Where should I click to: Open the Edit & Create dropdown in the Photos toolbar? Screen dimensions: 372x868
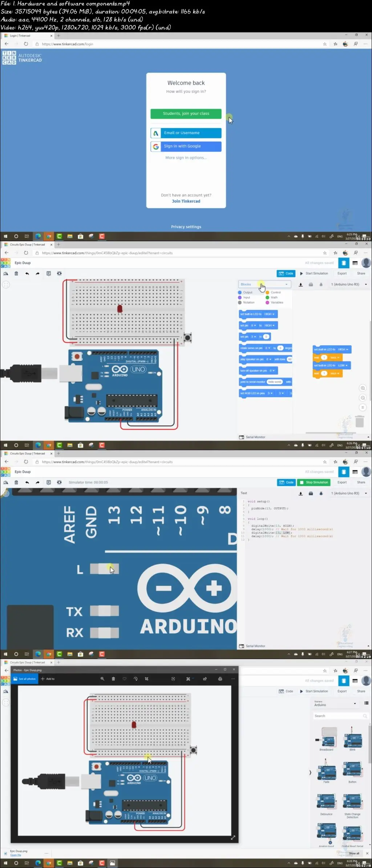[190, 679]
